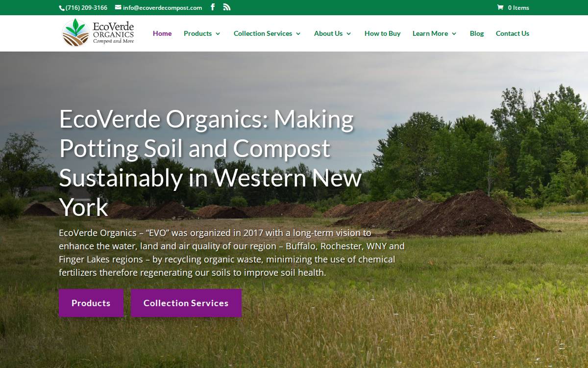Viewport: 588px width, 368px height.
Task: Open the RSS feed icon
Action: 227,7
